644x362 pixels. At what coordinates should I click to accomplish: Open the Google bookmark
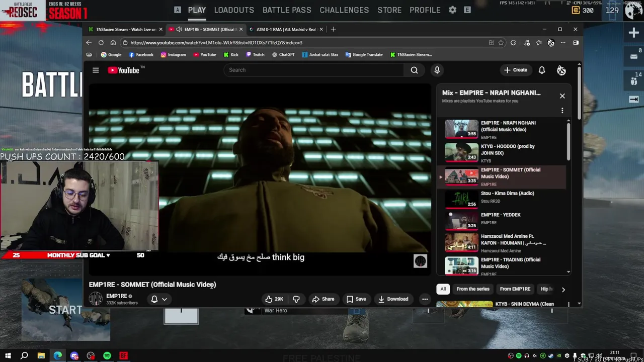coord(111,55)
